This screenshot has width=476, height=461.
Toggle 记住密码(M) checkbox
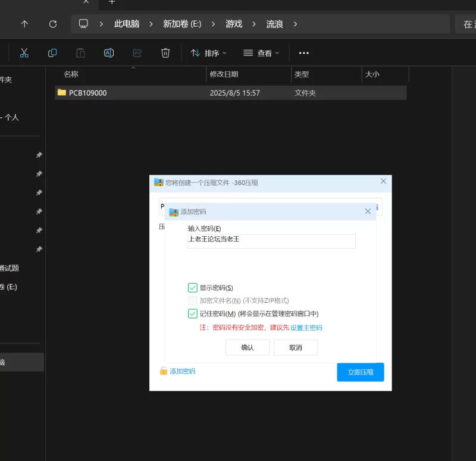(192, 313)
